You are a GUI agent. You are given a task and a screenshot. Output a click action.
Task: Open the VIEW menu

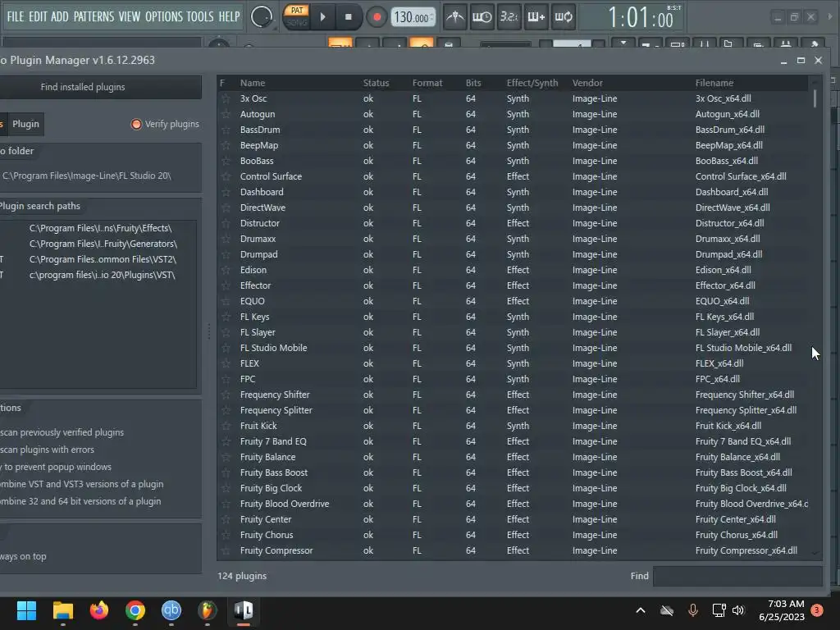(130, 16)
